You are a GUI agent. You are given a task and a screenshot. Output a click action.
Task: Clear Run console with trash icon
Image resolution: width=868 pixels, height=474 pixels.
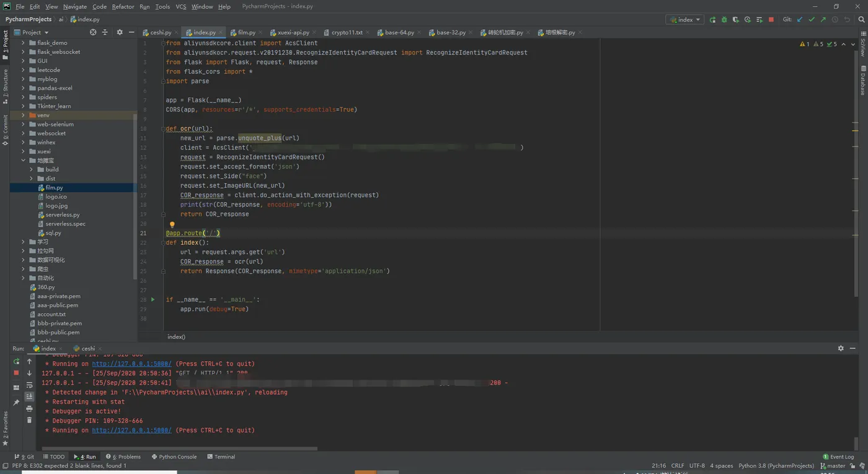(x=29, y=420)
